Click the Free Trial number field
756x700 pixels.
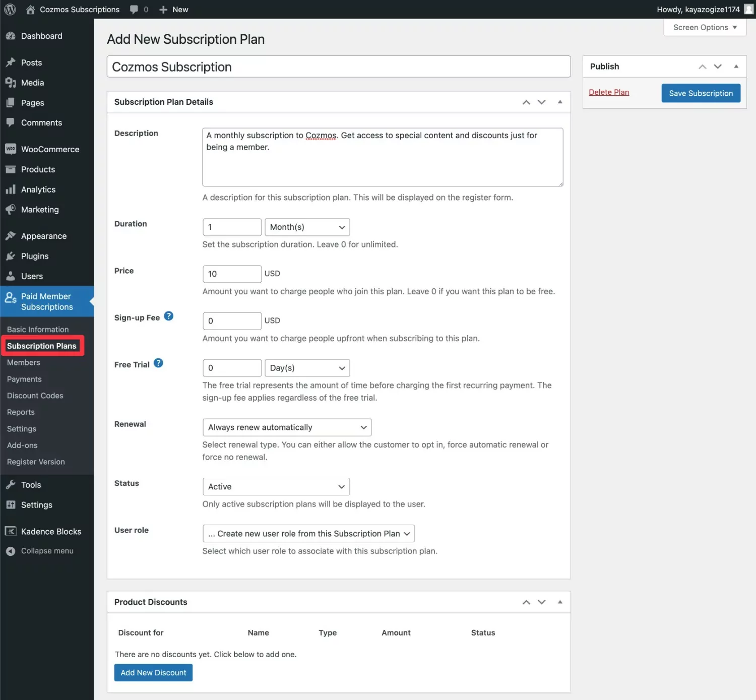click(x=232, y=368)
